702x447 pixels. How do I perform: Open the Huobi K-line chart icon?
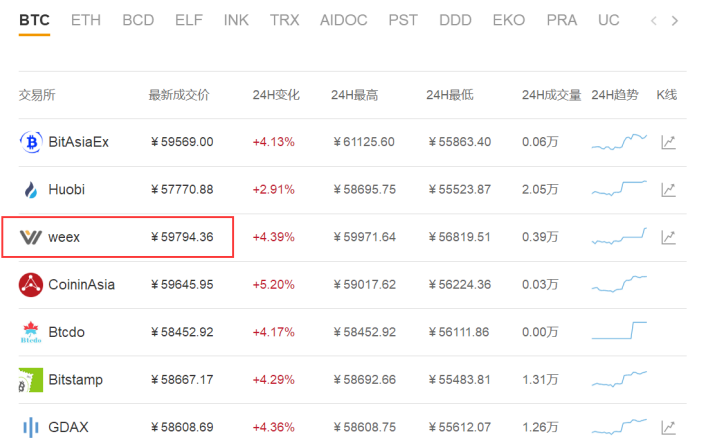pos(668,190)
